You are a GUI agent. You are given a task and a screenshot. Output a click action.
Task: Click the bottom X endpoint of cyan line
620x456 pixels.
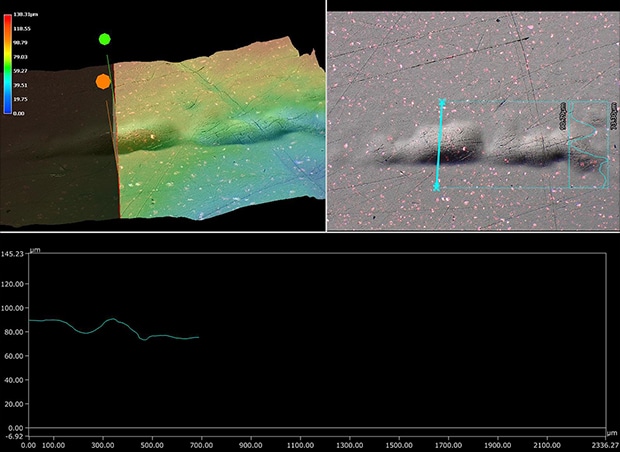(437, 186)
